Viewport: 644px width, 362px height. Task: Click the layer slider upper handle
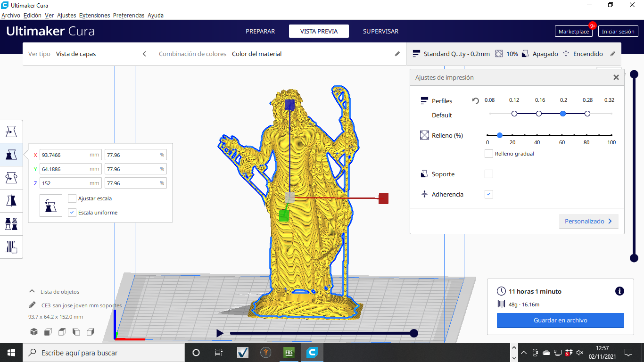click(634, 74)
